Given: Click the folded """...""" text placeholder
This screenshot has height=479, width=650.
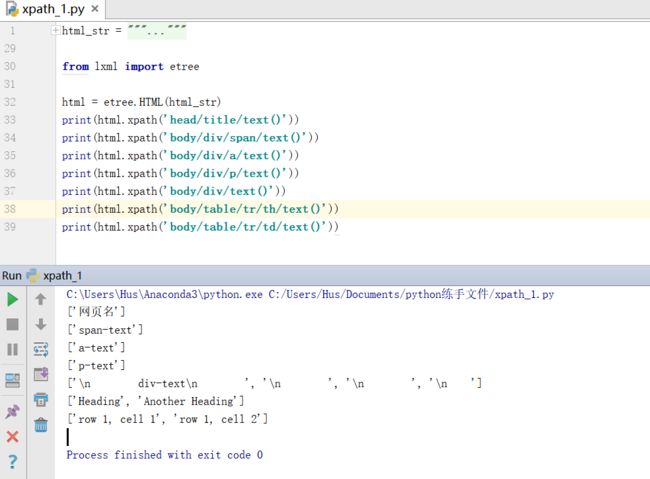Looking at the screenshot, I should pos(157,31).
